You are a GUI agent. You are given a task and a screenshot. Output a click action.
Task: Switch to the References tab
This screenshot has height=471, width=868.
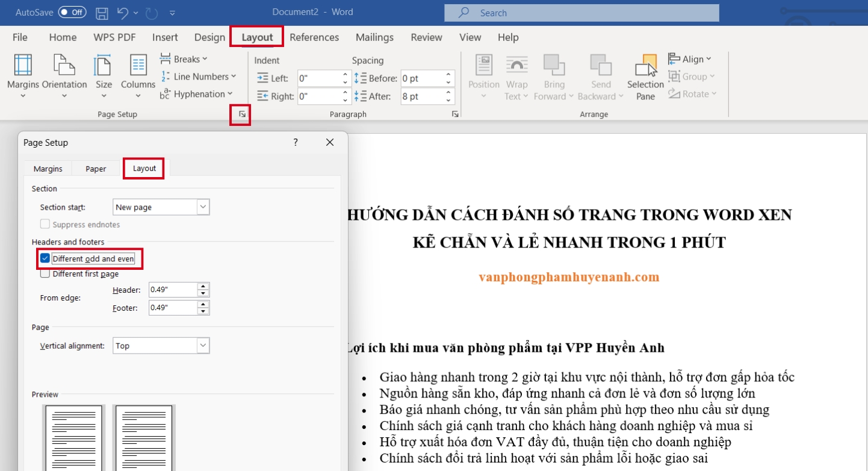click(x=314, y=37)
